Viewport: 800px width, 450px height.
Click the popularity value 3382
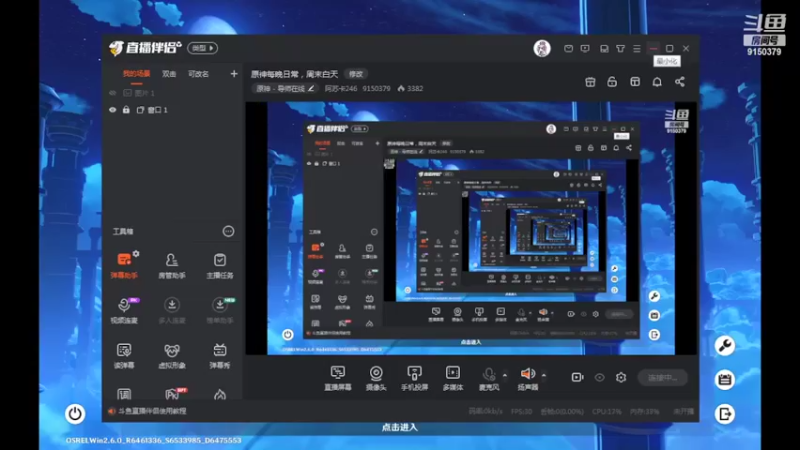pos(415,89)
